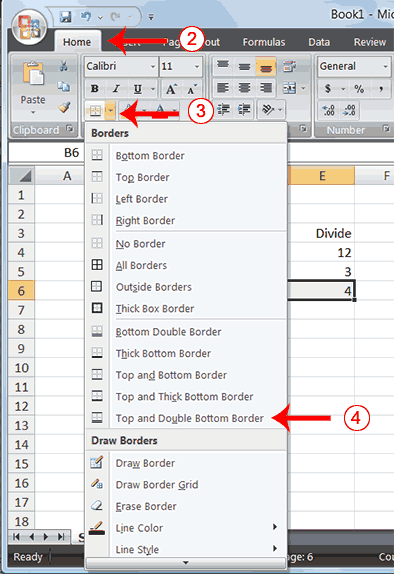Toggle Bold formatting
This screenshot has width=394, height=574.
(95, 89)
